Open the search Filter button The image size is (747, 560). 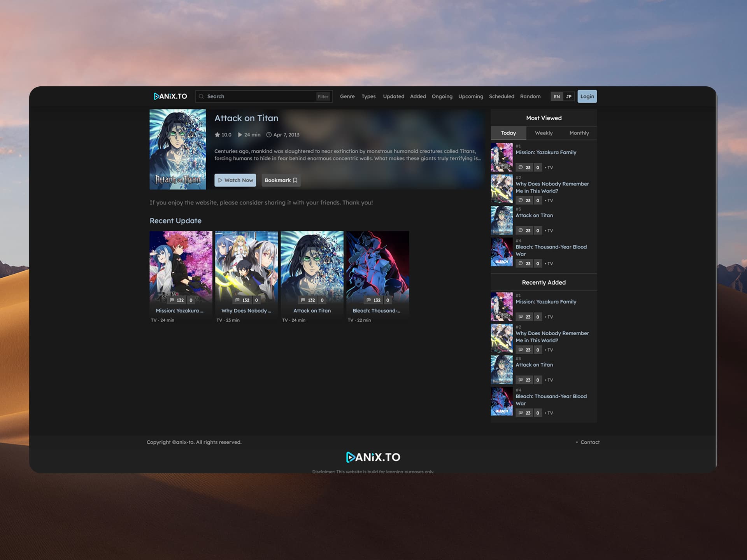tap(323, 96)
